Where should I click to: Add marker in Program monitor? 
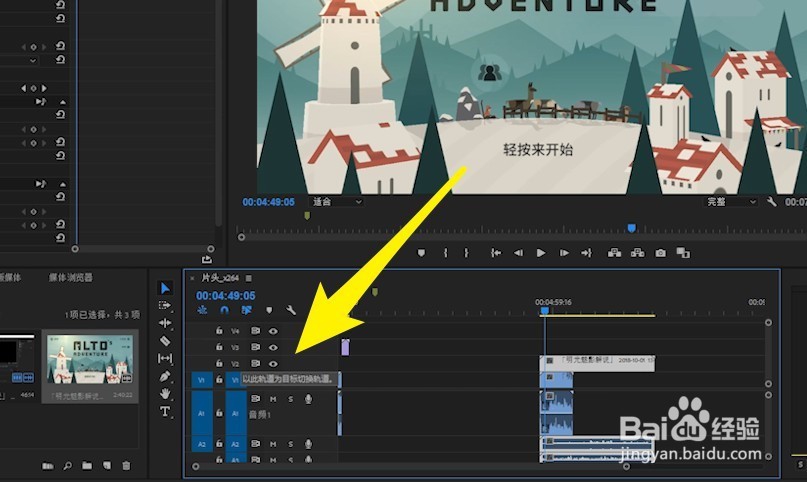[x=422, y=253]
